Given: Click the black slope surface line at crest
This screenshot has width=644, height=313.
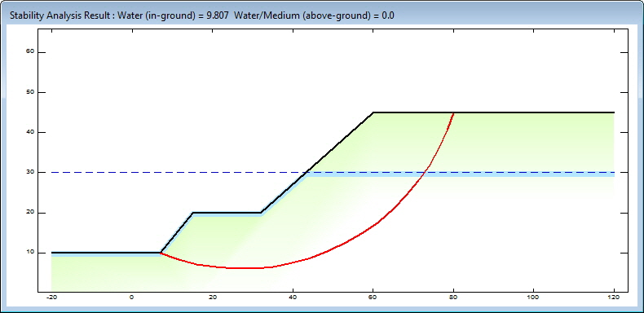Looking at the screenshot, I should coord(493,112).
